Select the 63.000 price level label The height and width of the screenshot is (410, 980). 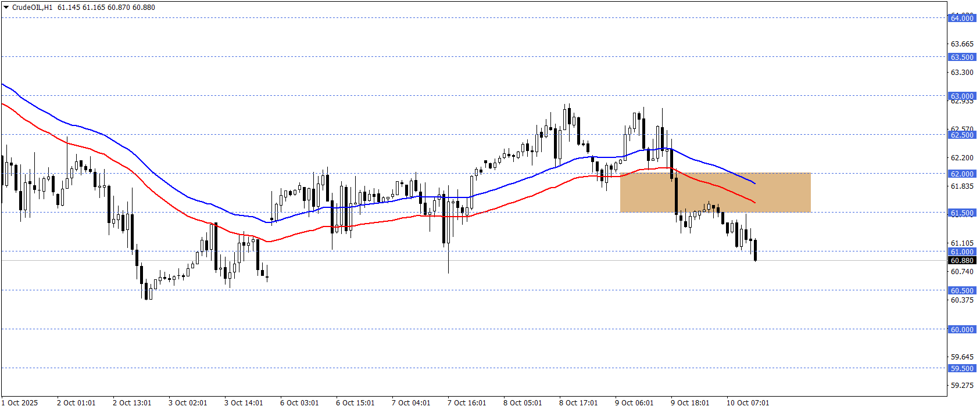[x=962, y=96]
